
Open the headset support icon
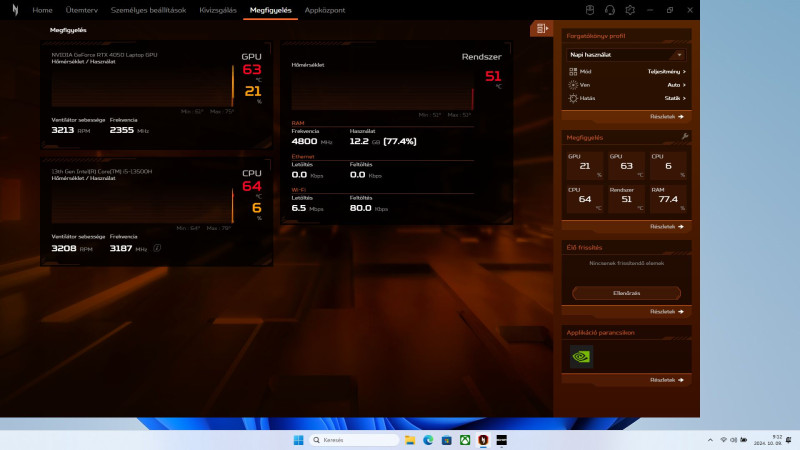[610, 10]
